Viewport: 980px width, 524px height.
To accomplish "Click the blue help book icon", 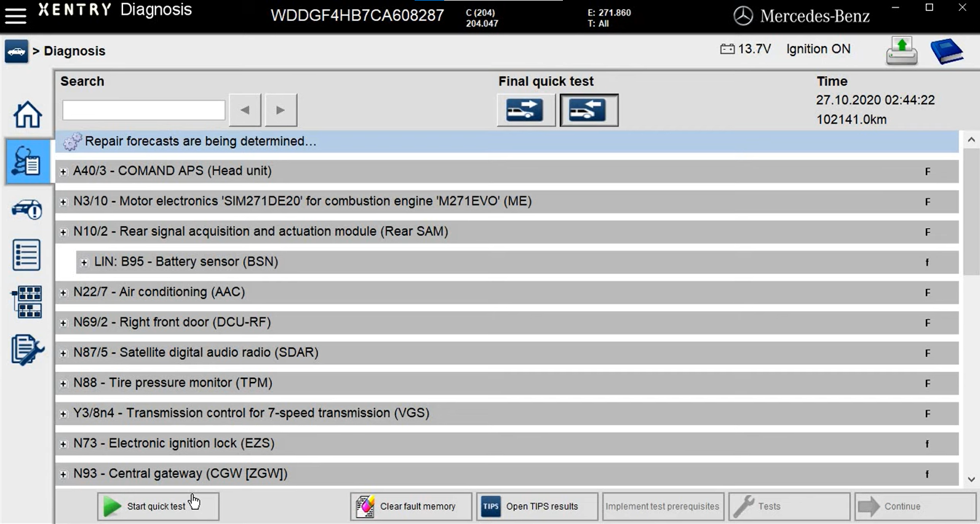I will pyautogui.click(x=946, y=51).
